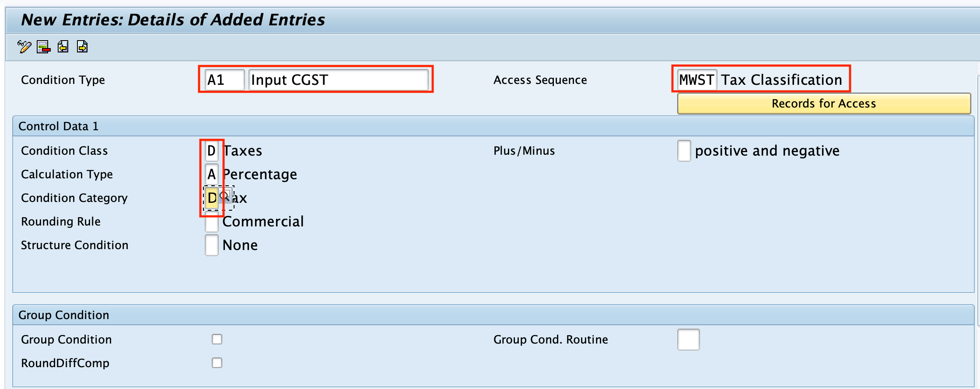
Task: Open the Condition Category selection list
Action: pyautogui.click(x=224, y=198)
